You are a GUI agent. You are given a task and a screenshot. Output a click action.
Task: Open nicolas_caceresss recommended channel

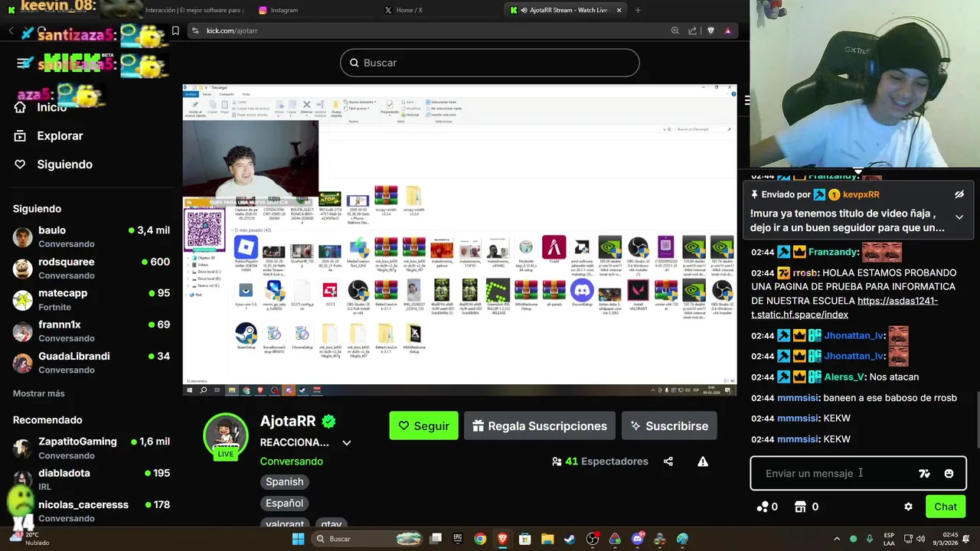pos(91,510)
